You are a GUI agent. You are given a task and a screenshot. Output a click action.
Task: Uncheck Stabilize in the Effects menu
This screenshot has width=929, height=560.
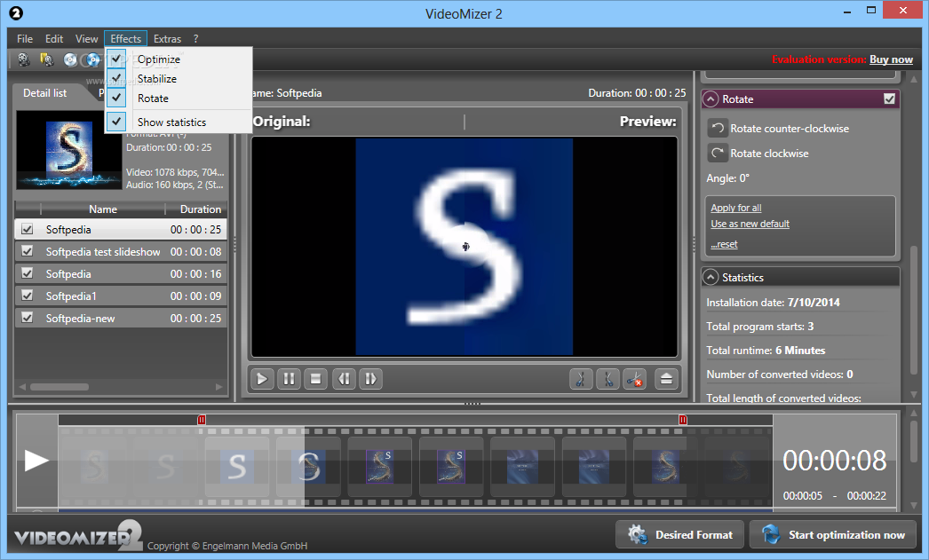pos(116,78)
